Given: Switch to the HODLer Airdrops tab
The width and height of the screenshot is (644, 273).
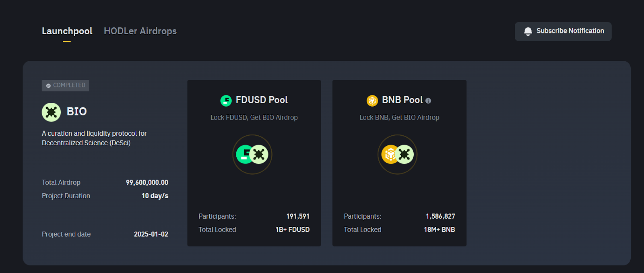Looking at the screenshot, I should point(140,31).
